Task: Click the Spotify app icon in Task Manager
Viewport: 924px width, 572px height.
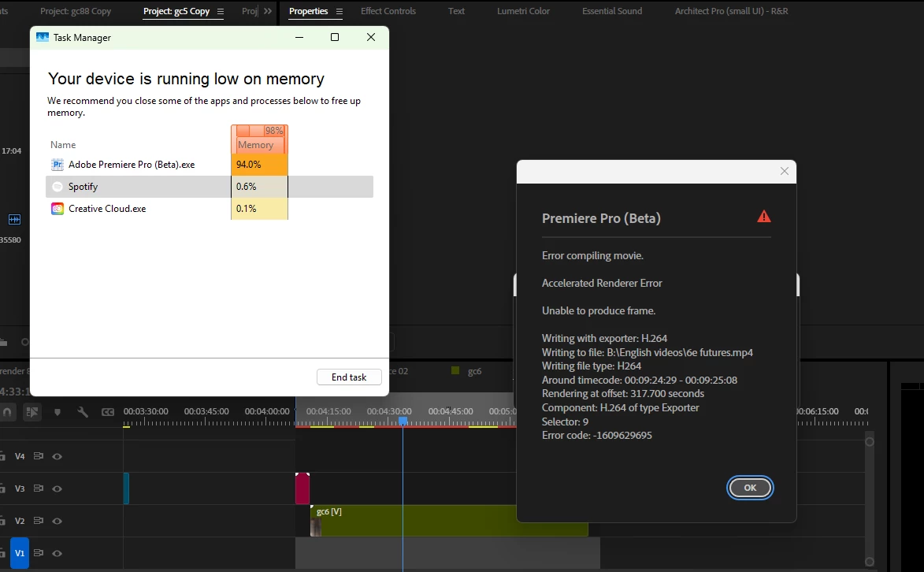Action: [x=58, y=187]
